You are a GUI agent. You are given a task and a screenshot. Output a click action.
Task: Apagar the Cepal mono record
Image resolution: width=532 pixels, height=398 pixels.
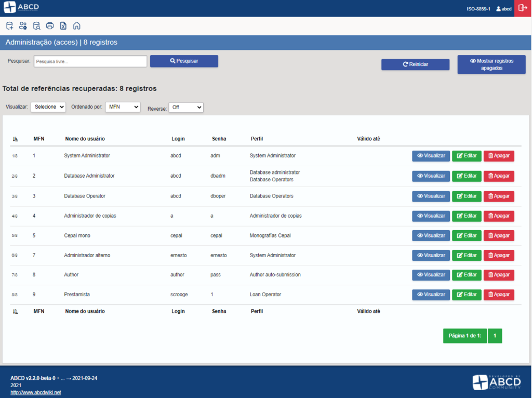pyautogui.click(x=499, y=235)
